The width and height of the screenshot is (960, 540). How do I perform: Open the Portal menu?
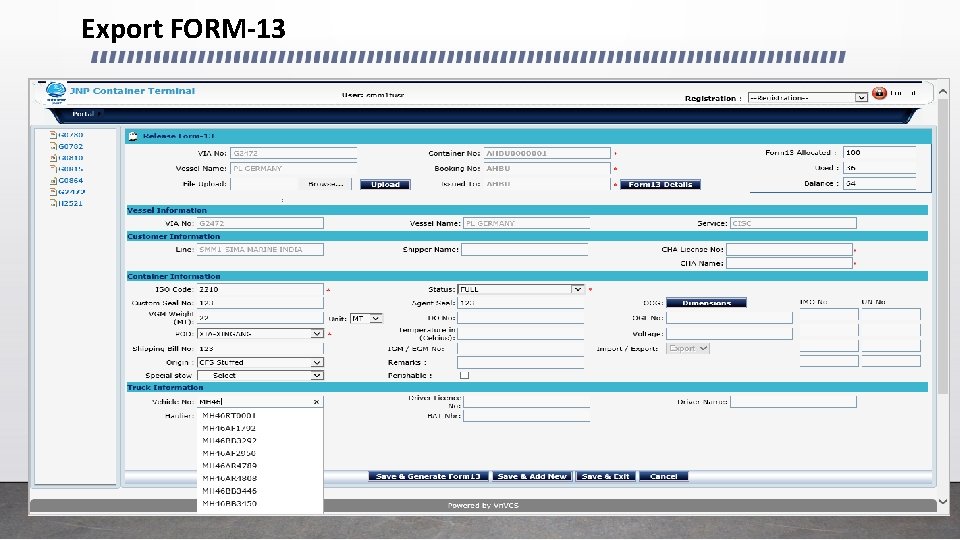tap(83, 114)
